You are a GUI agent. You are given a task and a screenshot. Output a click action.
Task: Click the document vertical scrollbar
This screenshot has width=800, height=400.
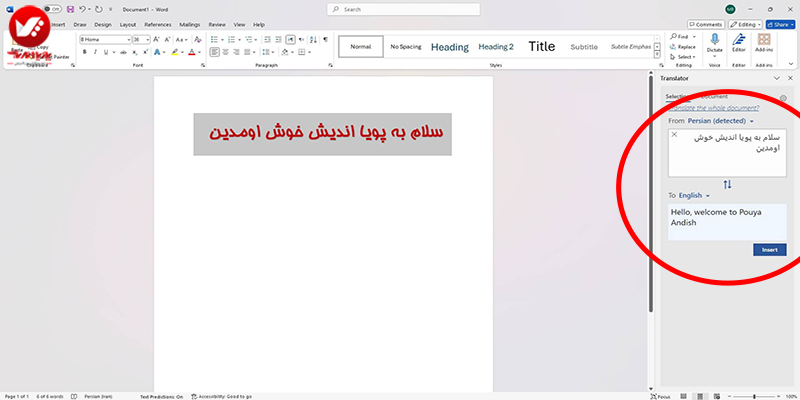coord(651,194)
